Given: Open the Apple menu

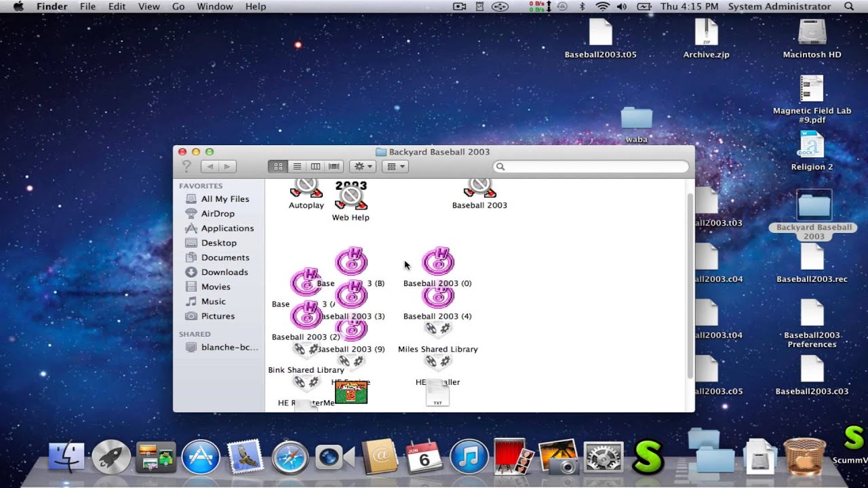Looking at the screenshot, I should [x=18, y=7].
